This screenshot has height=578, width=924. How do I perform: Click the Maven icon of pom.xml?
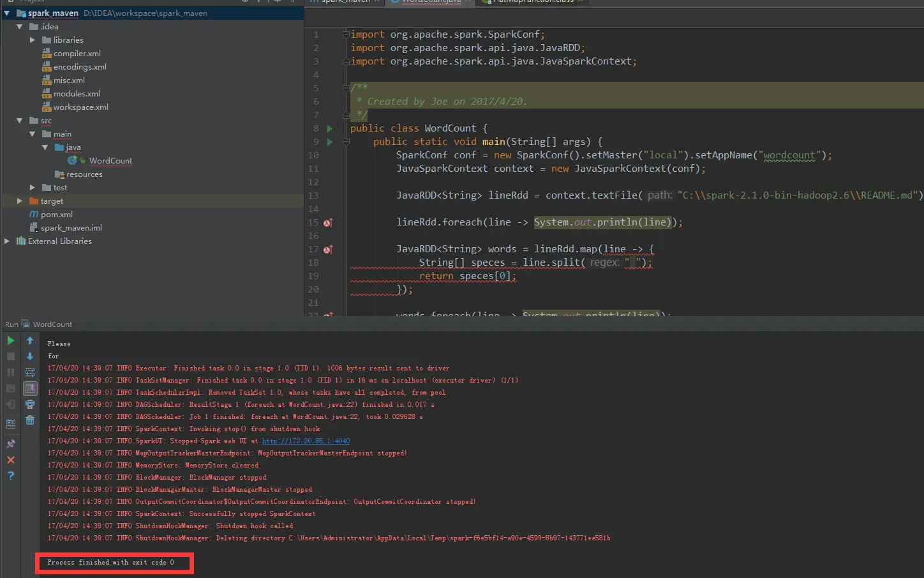(x=34, y=214)
